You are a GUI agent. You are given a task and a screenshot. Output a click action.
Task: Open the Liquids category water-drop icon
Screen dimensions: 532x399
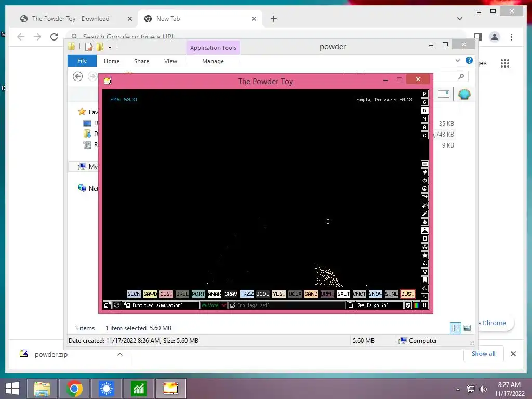point(424,222)
